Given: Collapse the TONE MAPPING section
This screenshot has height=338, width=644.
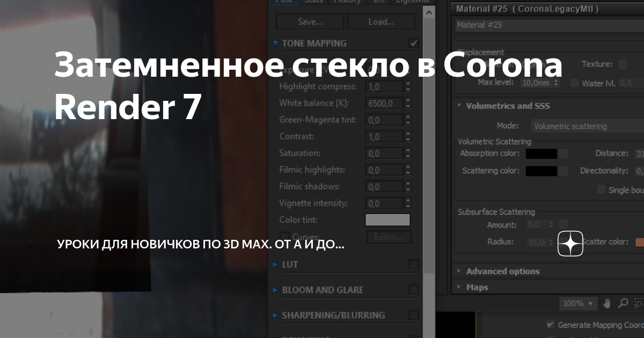Looking at the screenshot, I should [x=276, y=43].
